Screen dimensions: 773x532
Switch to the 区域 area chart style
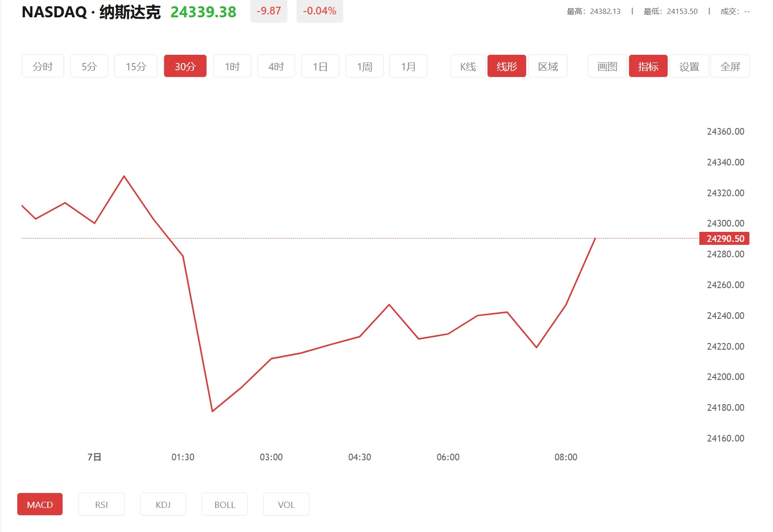tap(547, 66)
